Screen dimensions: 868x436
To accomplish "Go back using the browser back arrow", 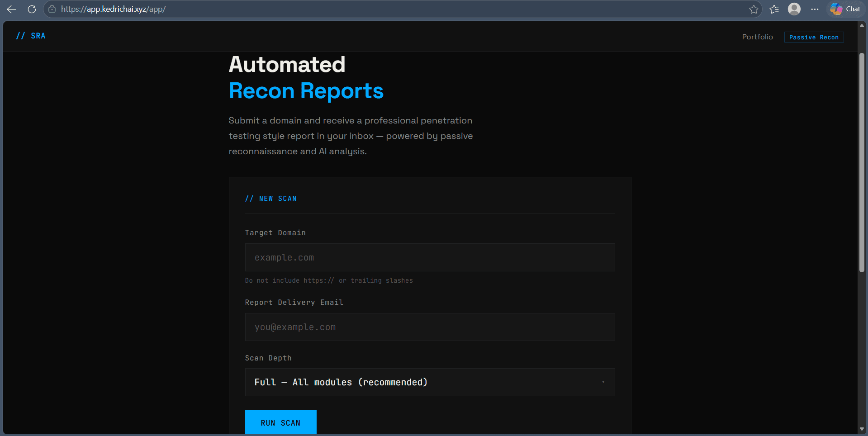I will (x=12, y=9).
